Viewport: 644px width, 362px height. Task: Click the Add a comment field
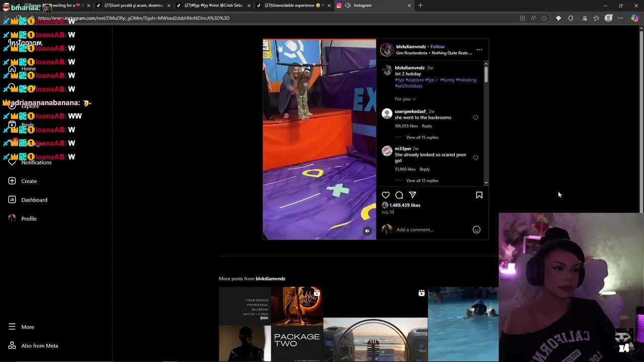coord(433,230)
